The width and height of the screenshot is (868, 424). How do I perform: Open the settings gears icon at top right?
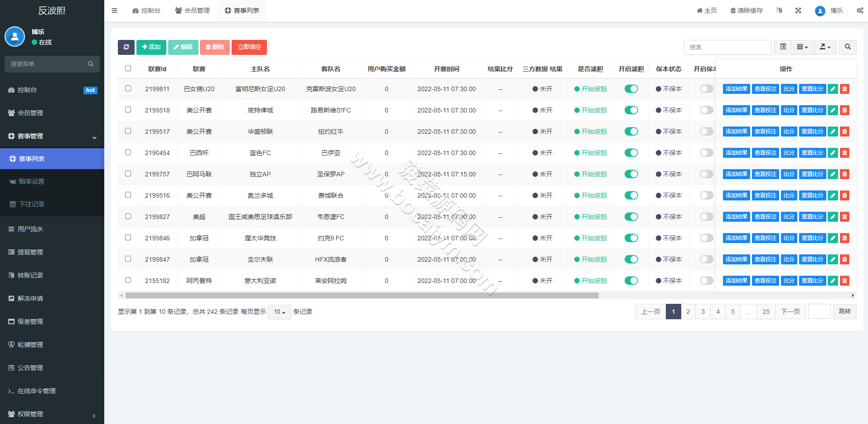pyautogui.click(x=860, y=10)
